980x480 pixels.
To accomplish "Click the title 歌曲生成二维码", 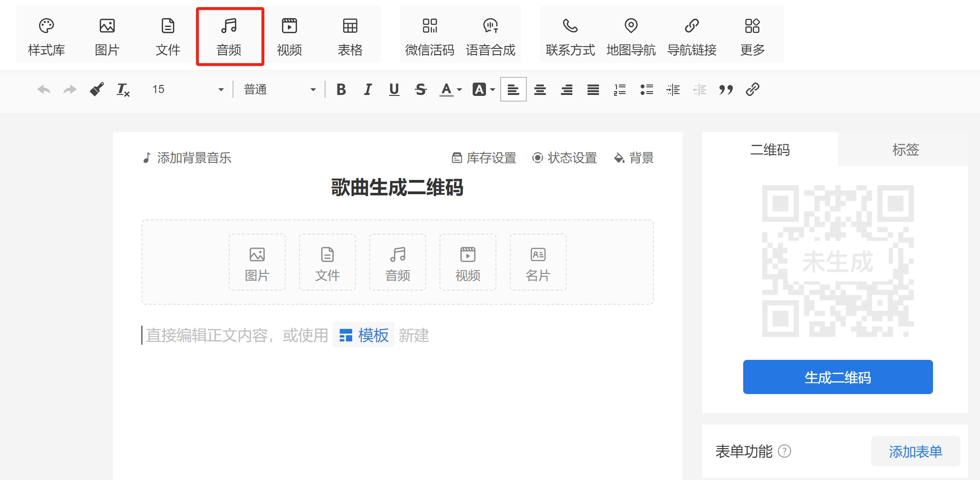I will 397,188.
